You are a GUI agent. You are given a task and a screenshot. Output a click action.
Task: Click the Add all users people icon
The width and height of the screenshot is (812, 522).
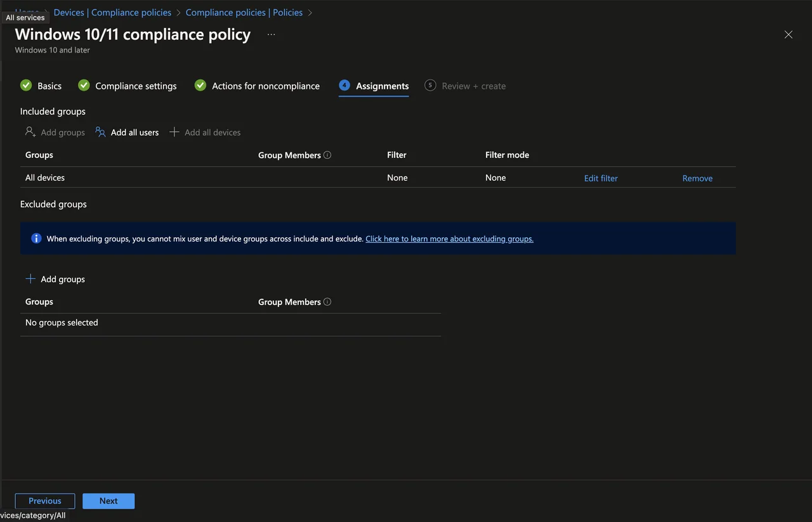coord(100,132)
